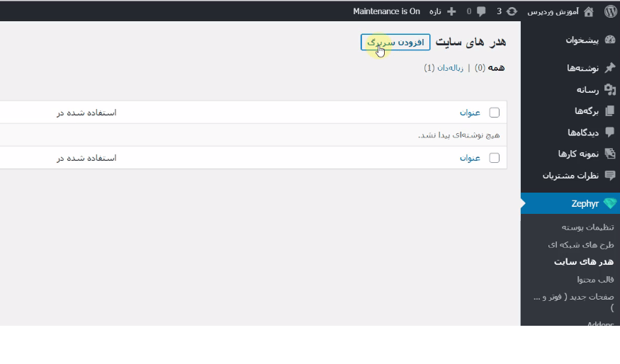The image size is (620, 364).
Task: Tick the select-all checkbox in table header
Action: click(495, 113)
